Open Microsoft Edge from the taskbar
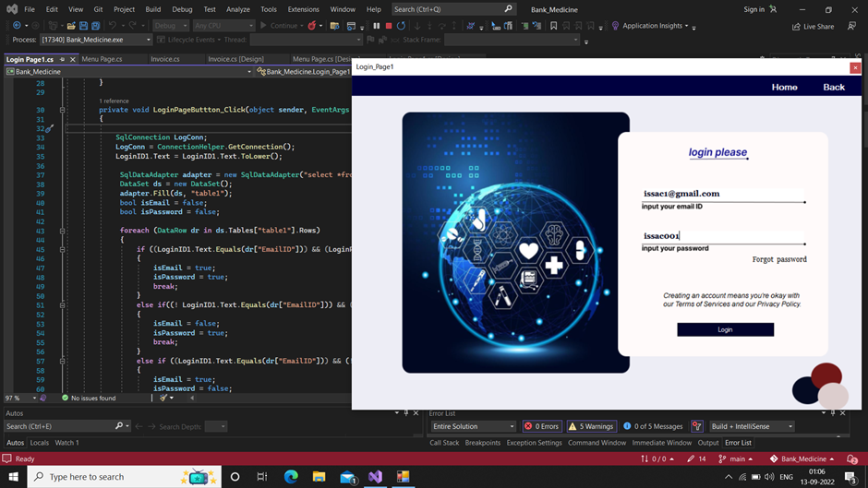Viewport: 868px width, 488px height. 291,477
